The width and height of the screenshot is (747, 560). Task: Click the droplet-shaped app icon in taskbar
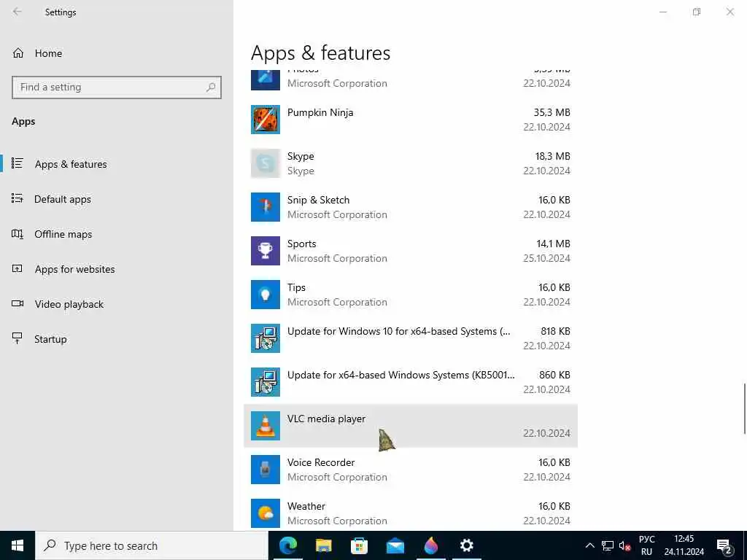click(x=430, y=545)
